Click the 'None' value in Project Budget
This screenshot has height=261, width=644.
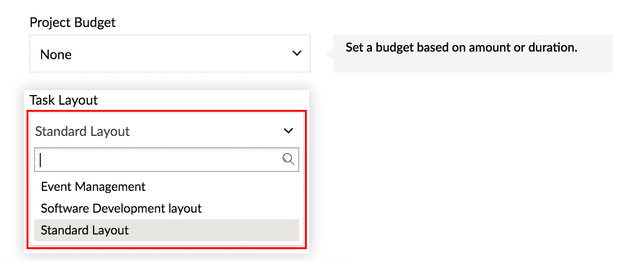56,55
